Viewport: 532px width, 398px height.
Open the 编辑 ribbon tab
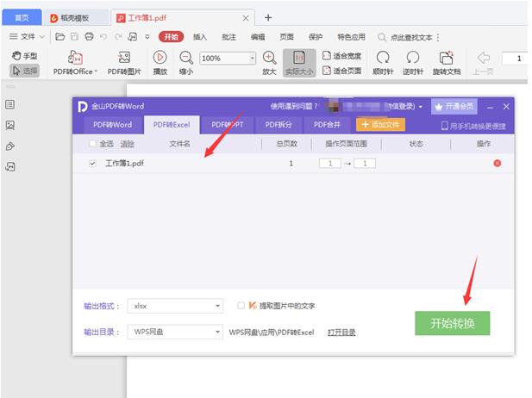[258, 37]
